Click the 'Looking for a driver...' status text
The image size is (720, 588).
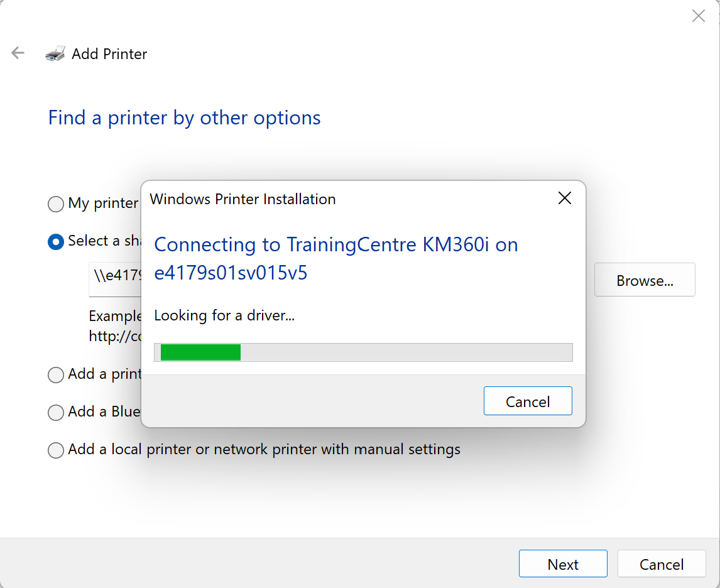[x=224, y=316]
